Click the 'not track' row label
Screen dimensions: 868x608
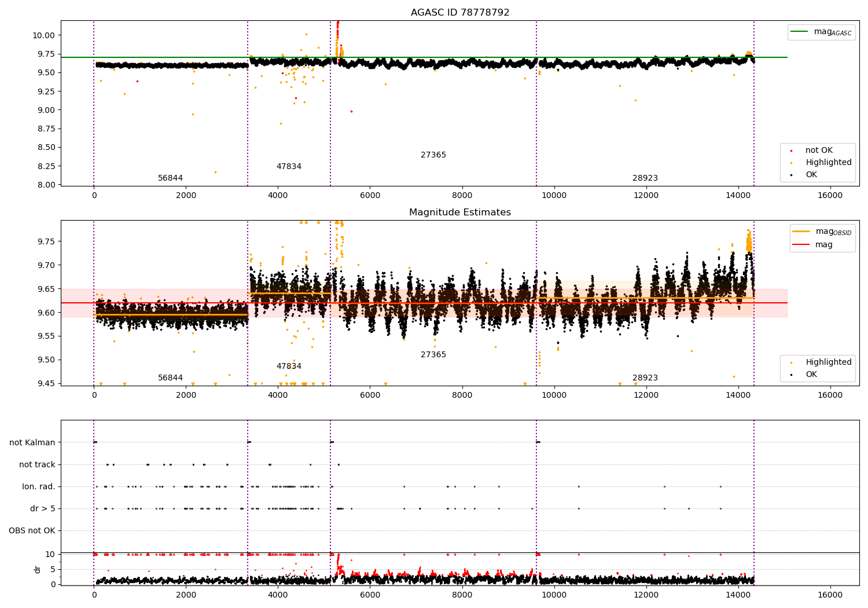(x=37, y=464)
